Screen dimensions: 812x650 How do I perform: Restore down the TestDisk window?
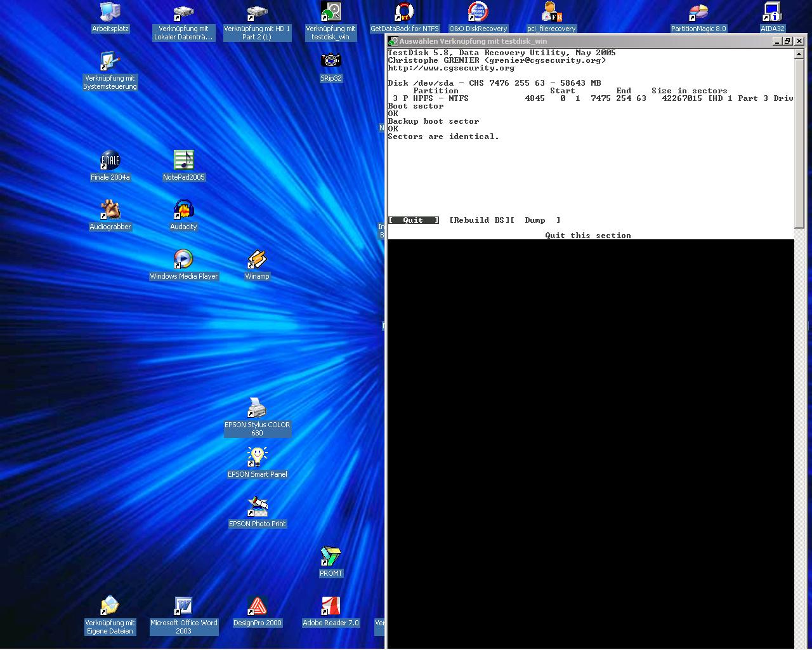tap(788, 41)
